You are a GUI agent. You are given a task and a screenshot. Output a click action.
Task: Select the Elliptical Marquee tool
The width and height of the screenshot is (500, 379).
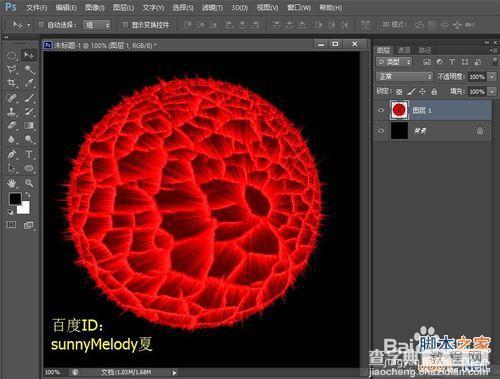tap(12, 55)
